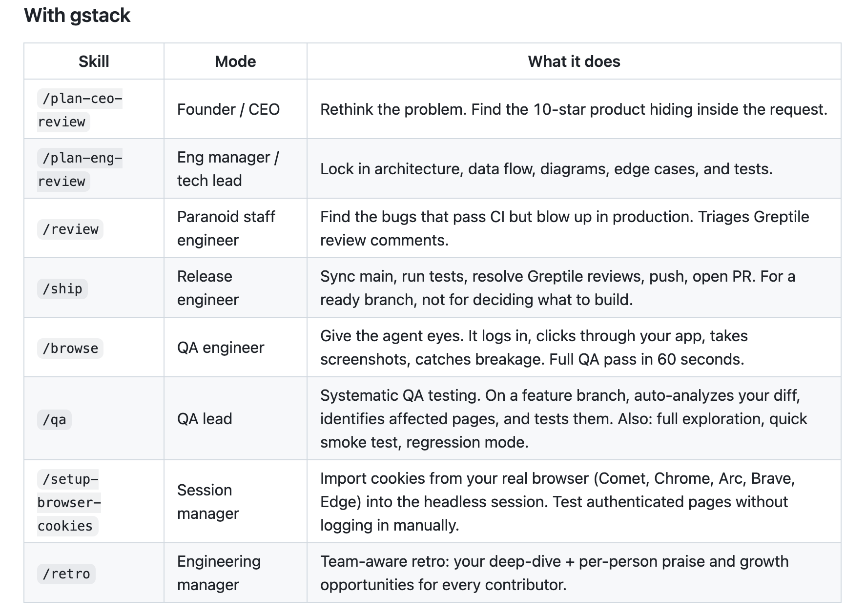The height and width of the screenshot is (616, 866).
Task: Click the /qa skill code
Action: click(54, 419)
